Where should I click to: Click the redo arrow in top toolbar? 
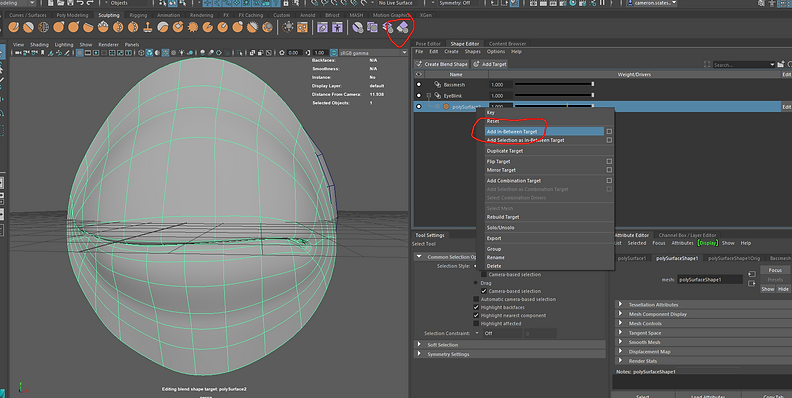pyautogui.click(x=89, y=3)
